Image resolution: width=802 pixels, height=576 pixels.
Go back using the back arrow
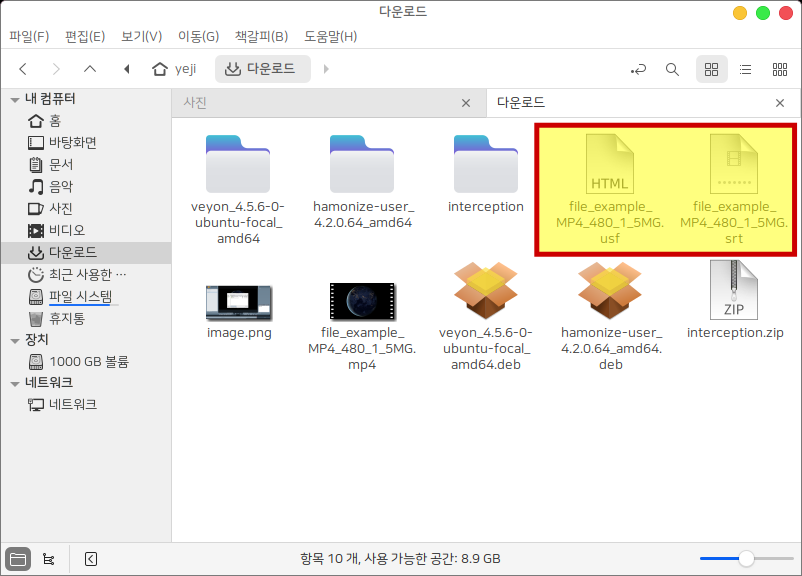[x=23, y=69]
